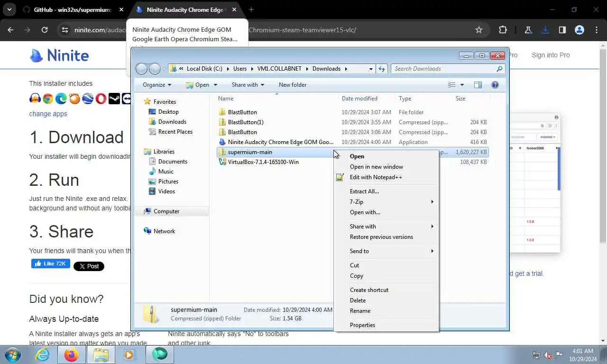Open the taskbar clock showing 4:01 AM
Screen dimensions: 607x364
[x=583, y=355]
